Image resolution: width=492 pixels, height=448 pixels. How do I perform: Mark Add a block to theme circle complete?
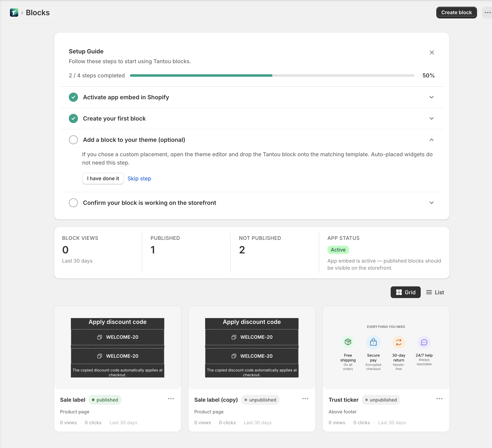pyautogui.click(x=73, y=140)
